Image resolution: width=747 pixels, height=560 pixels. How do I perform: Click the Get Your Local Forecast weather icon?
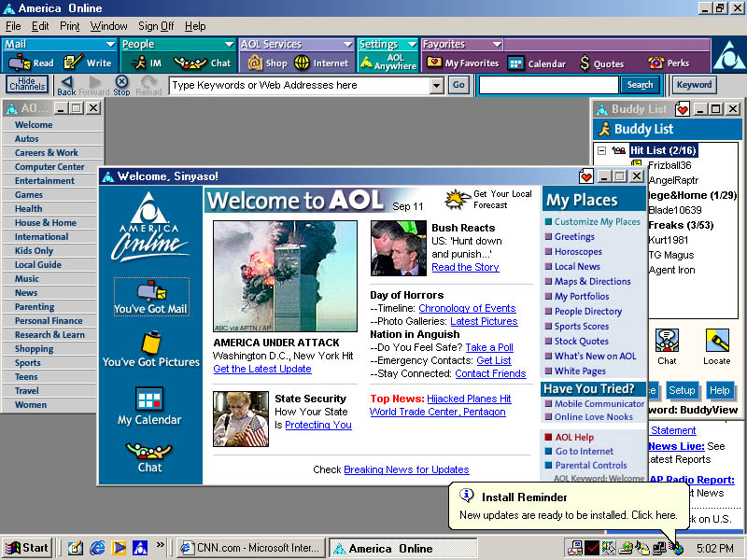point(457,200)
